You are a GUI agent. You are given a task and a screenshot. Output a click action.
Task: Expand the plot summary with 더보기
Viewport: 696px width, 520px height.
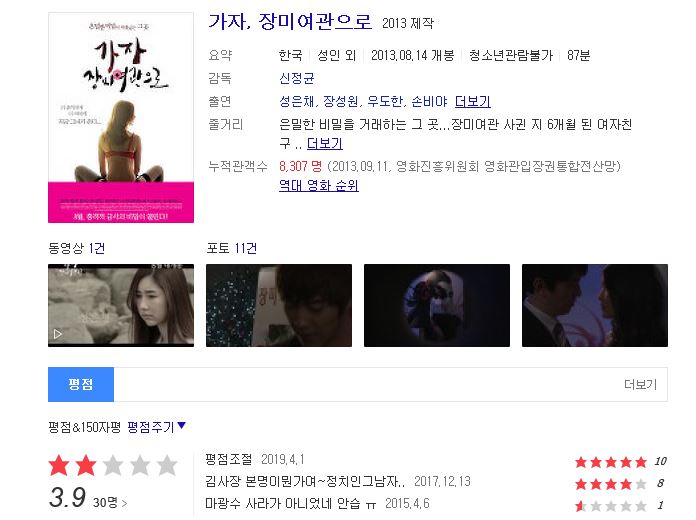[325, 143]
